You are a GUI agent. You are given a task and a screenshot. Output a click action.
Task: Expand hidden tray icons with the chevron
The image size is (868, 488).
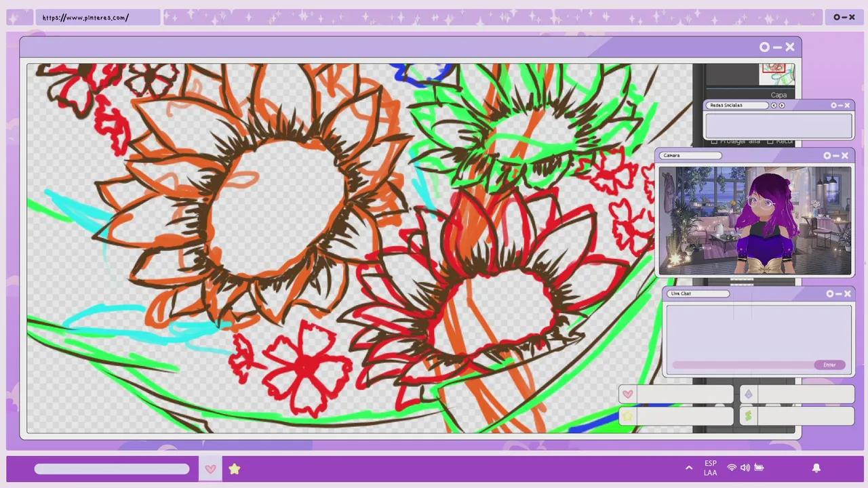[x=689, y=467]
